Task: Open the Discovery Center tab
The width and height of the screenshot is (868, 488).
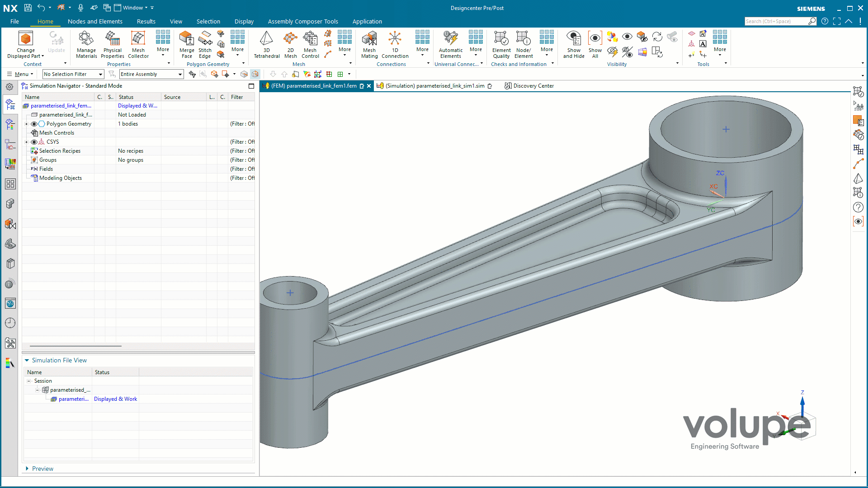Action: (529, 86)
